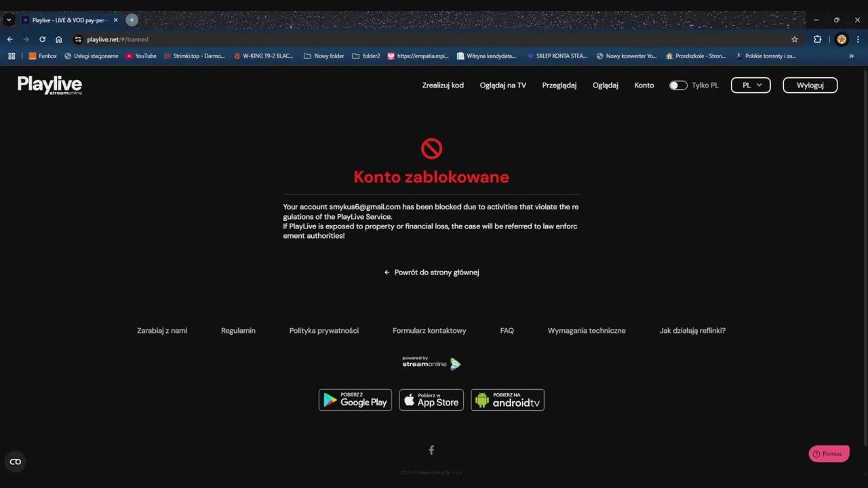Open the Pomoc help chat button
This screenshot has width=868, height=488.
(x=829, y=454)
